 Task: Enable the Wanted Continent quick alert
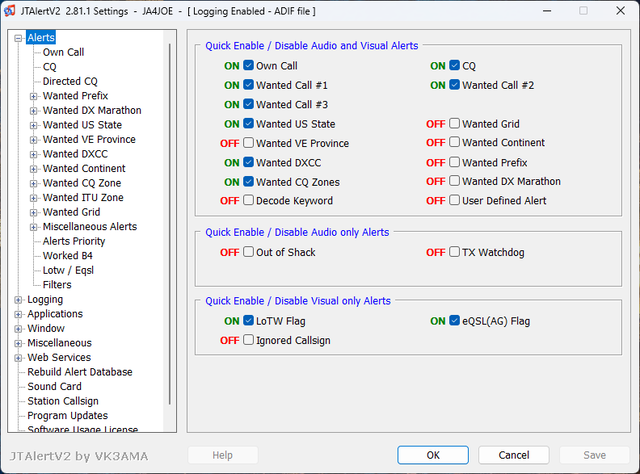[x=455, y=142]
